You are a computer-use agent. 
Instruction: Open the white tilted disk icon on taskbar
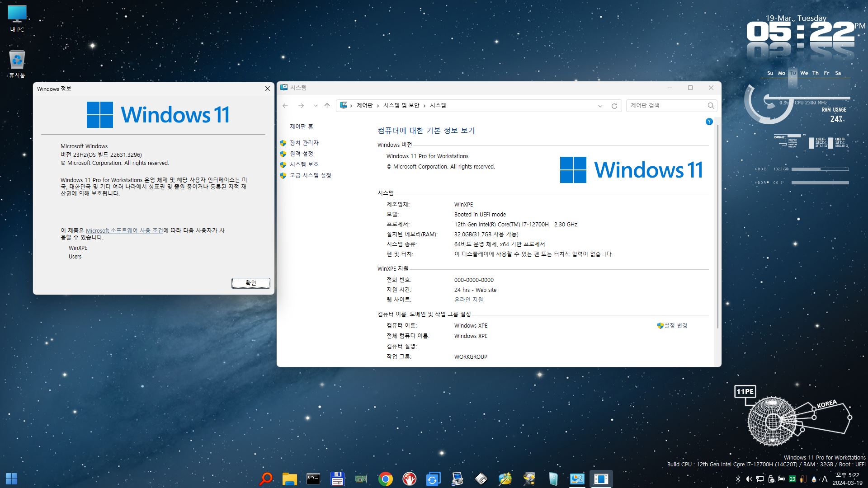[481, 479]
